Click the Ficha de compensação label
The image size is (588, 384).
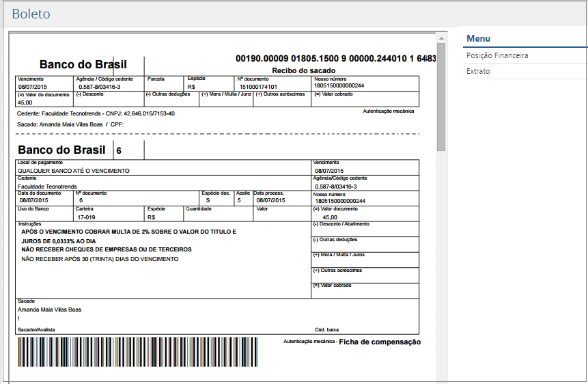(x=380, y=342)
